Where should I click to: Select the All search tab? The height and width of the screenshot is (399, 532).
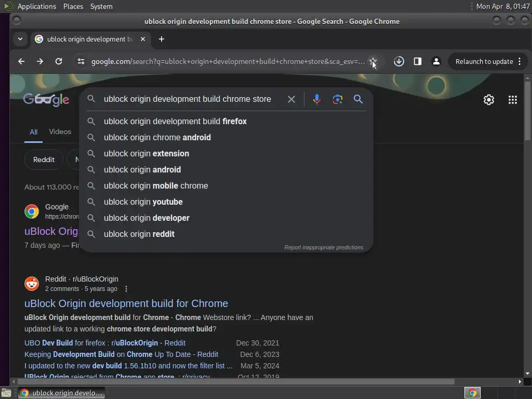[33, 132]
